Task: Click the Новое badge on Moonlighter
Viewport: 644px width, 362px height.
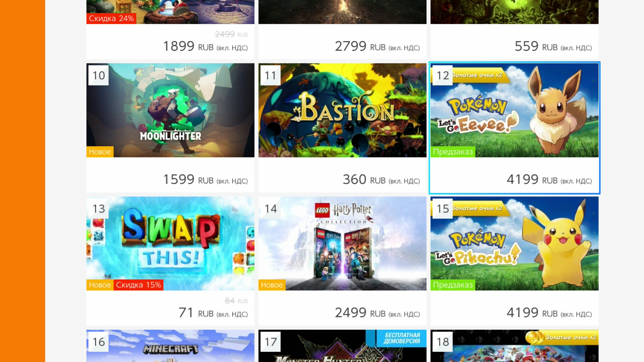Action: (100, 152)
